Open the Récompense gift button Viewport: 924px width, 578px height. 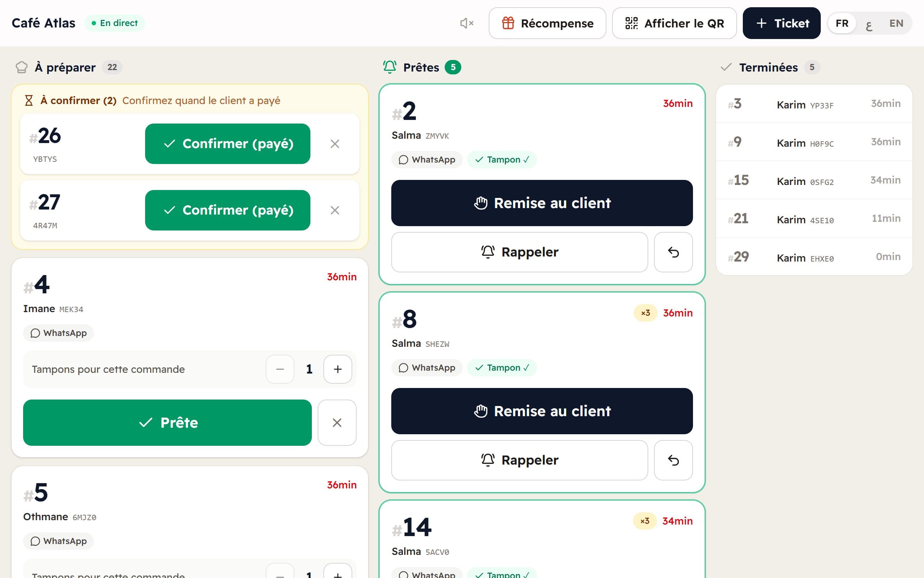coord(547,23)
